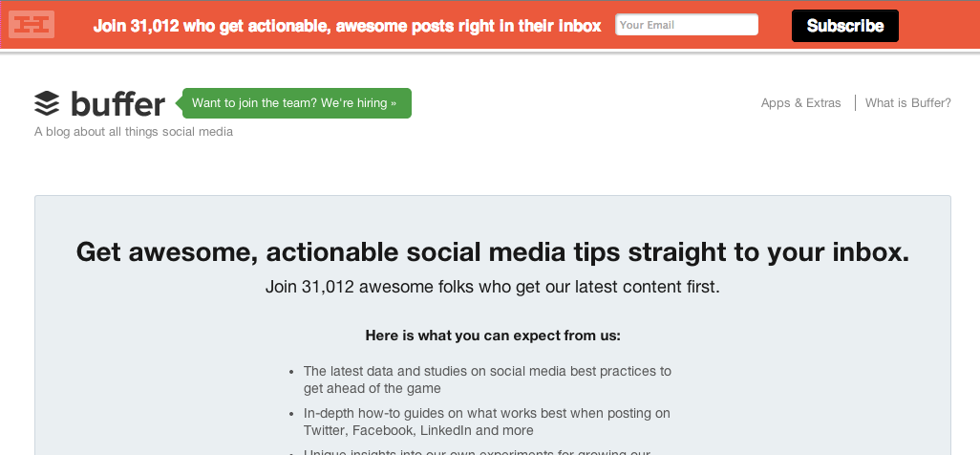Open the Apps & Extras menu item

tap(800, 103)
